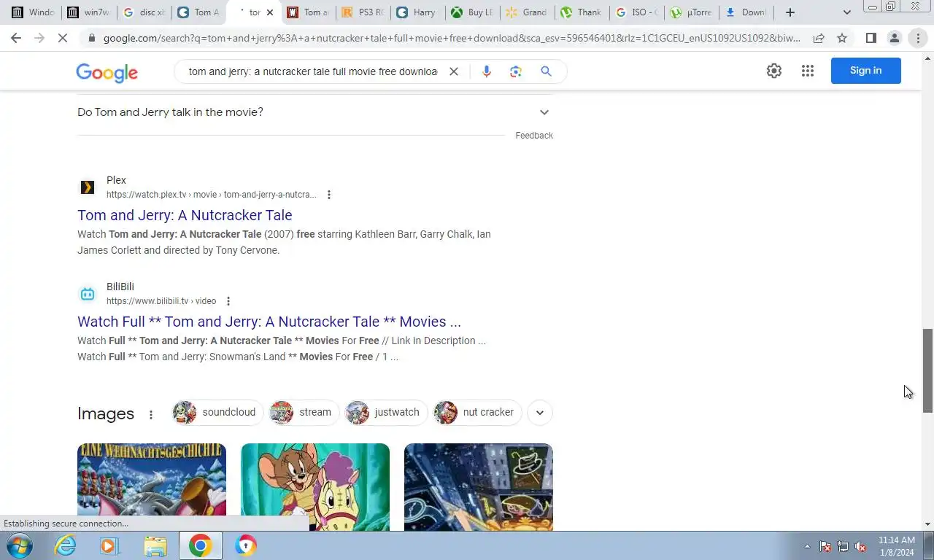
Task: Open a new tab with plus button
Action: click(x=790, y=12)
